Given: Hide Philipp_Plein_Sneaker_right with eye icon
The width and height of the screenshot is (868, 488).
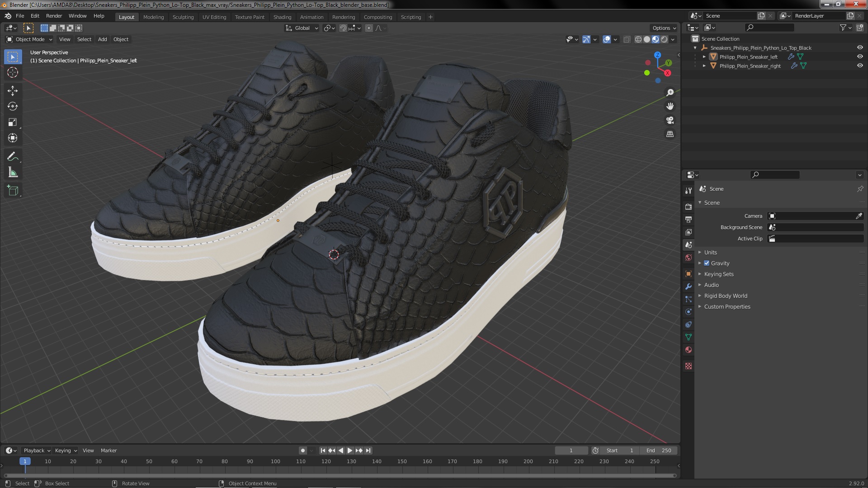Looking at the screenshot, I should tap(860, 66).
